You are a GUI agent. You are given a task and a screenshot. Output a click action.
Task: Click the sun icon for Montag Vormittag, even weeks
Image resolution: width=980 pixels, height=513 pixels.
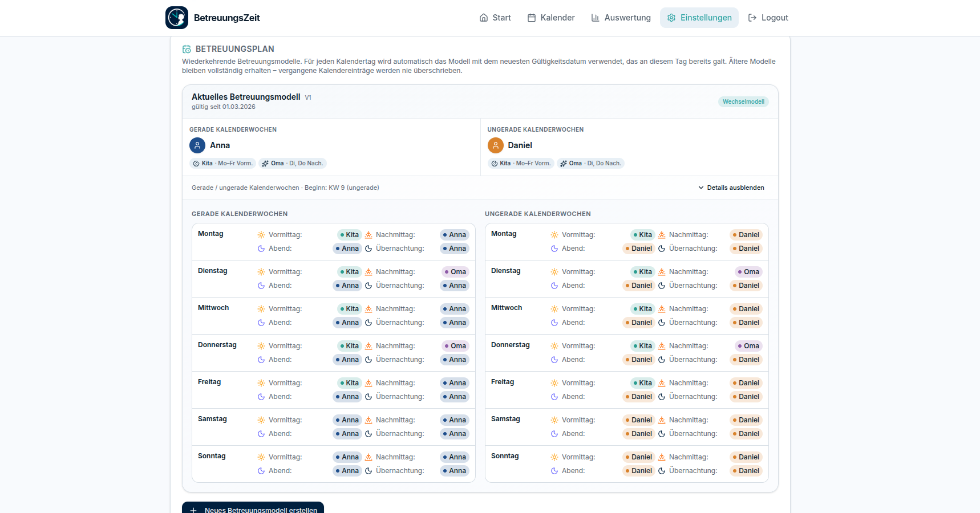click(261, 235)
